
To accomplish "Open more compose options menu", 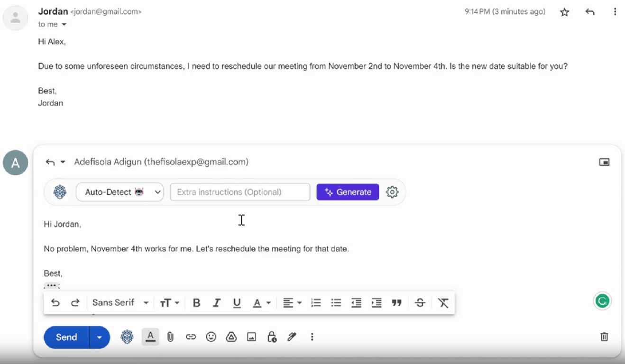I will tap(312, 337).
